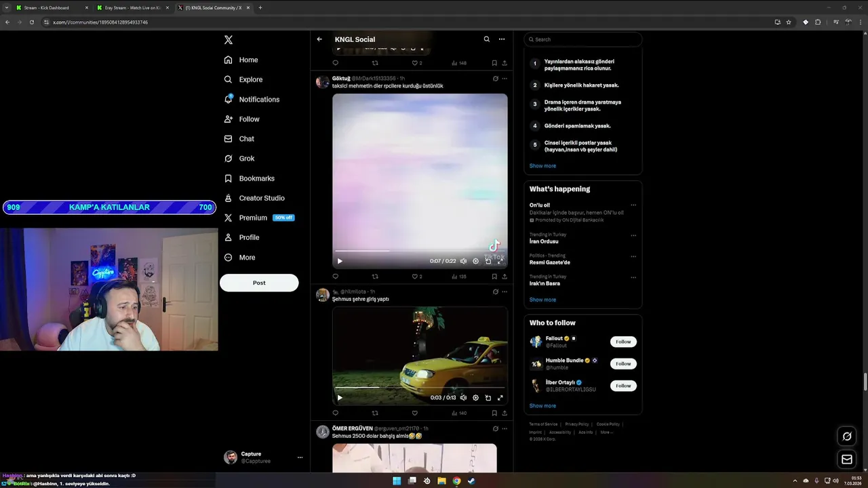Viewport: 868px width, 488px height.
Task: Open settings gear on the taxi video
Action: pyautogui.click(x=475, y=398)
